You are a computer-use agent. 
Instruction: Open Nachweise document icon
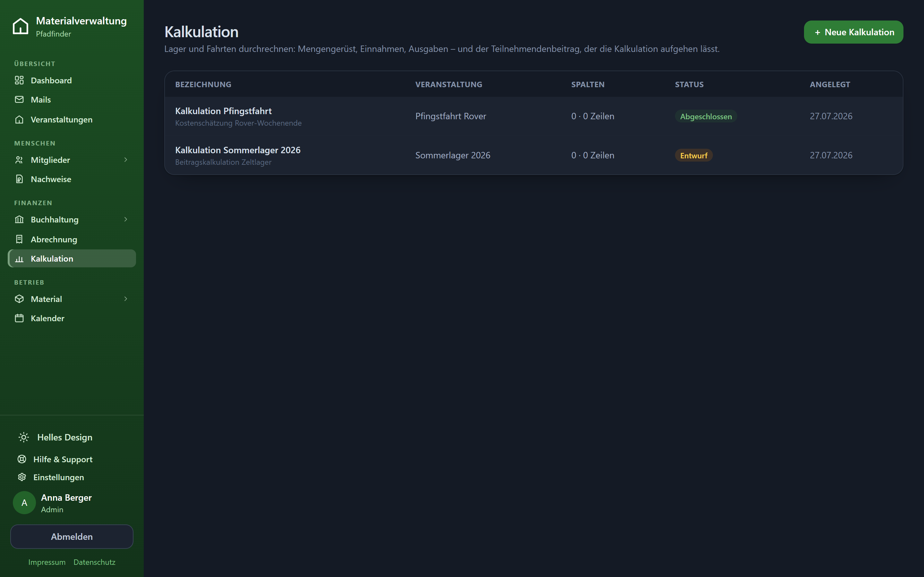pyautogui.click(x=19, y=179)
